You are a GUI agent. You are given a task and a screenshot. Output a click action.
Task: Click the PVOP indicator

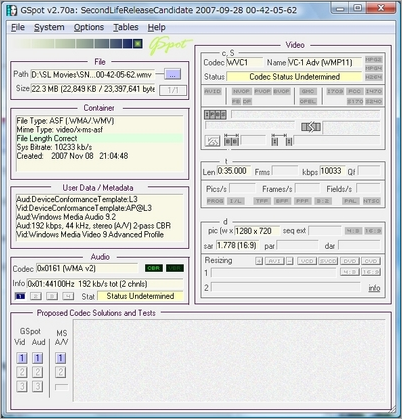[263, 91]
